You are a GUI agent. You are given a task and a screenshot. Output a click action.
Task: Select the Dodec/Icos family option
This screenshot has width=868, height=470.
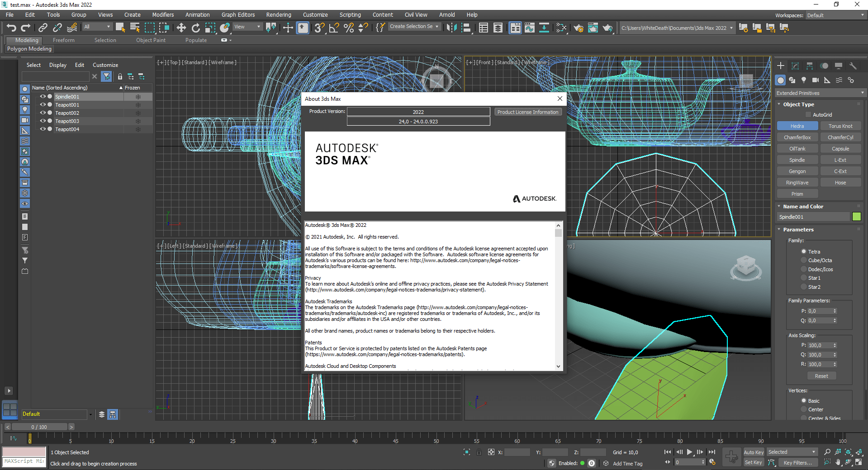tap(804, 269)
